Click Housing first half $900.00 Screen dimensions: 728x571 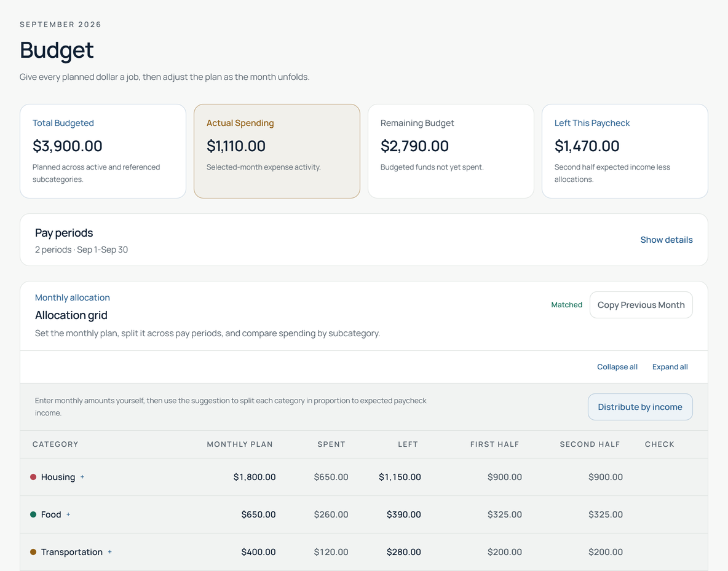[x=505, y=477]
